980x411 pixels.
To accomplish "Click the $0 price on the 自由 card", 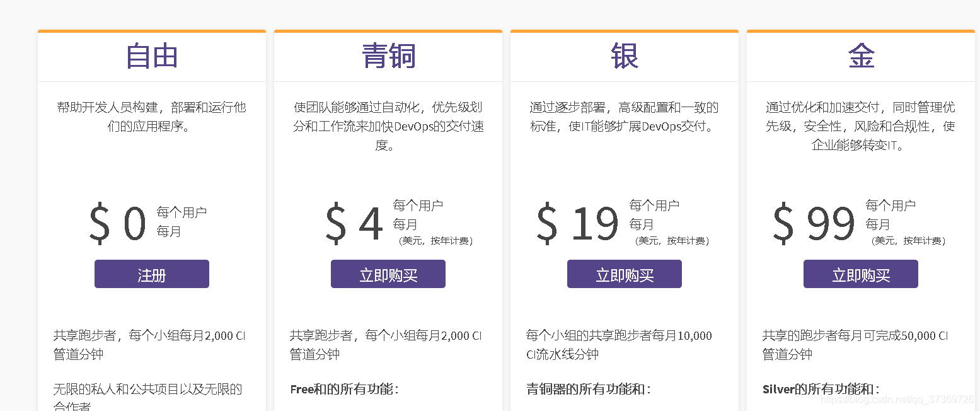I will tap(118, 222).
